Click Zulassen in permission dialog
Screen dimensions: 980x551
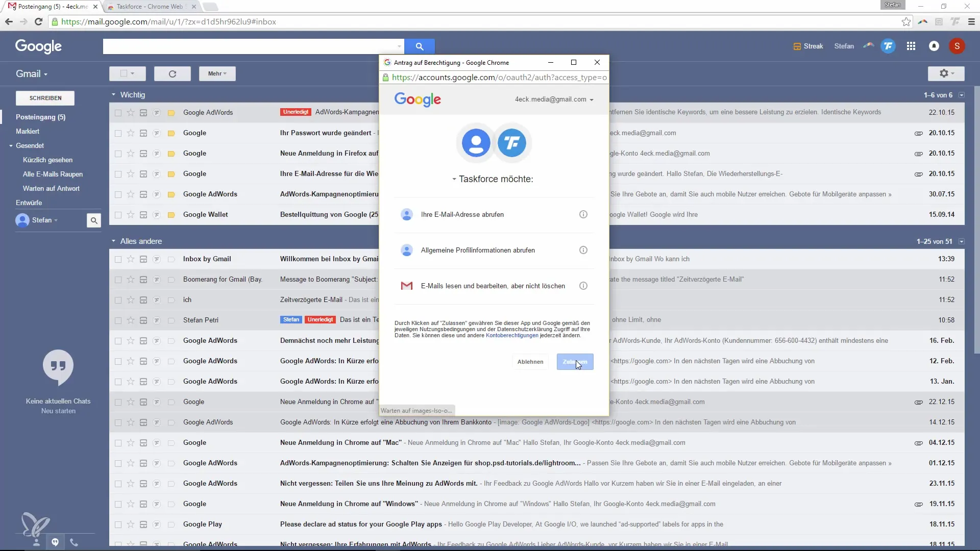tap(575, 362)
